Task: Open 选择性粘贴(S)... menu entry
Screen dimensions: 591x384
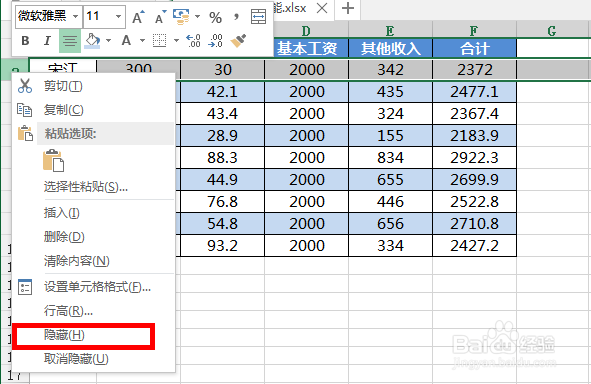Action: pyautogui.click(x=93, y=187)
